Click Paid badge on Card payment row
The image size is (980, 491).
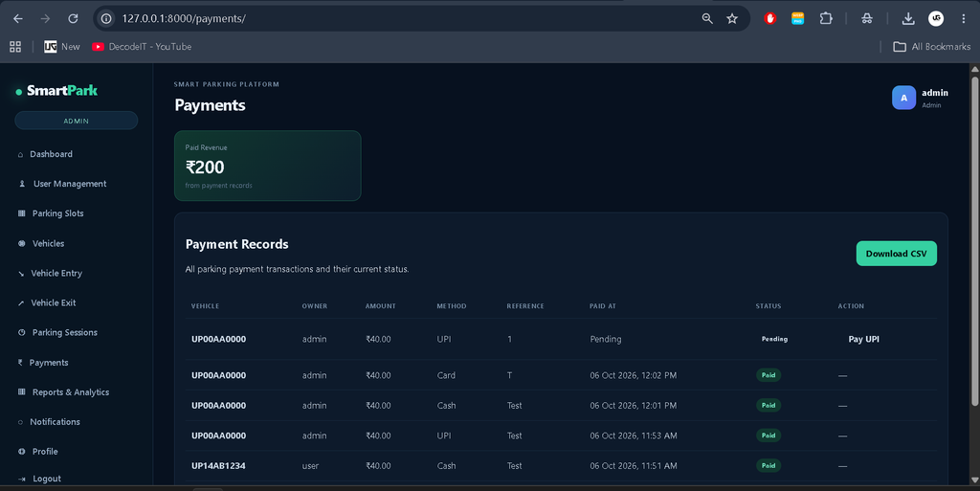(768, 375)
